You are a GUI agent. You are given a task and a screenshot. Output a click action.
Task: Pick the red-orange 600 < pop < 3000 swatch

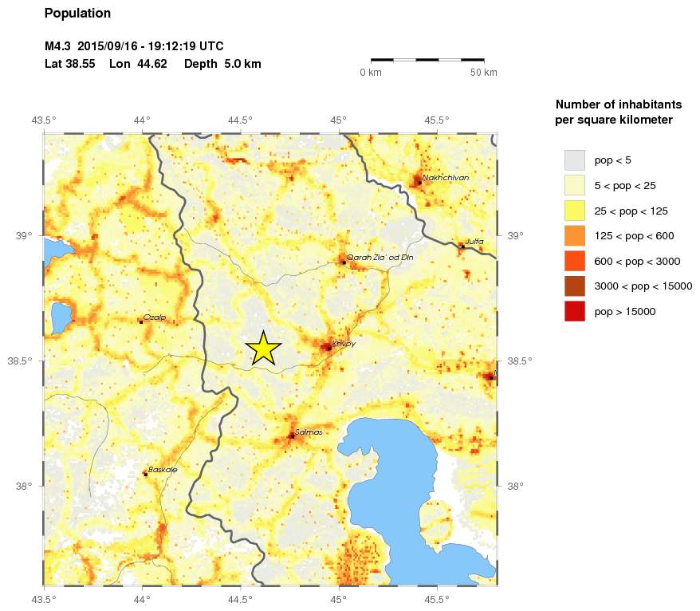pyautogui.click(x=575, y=262)
